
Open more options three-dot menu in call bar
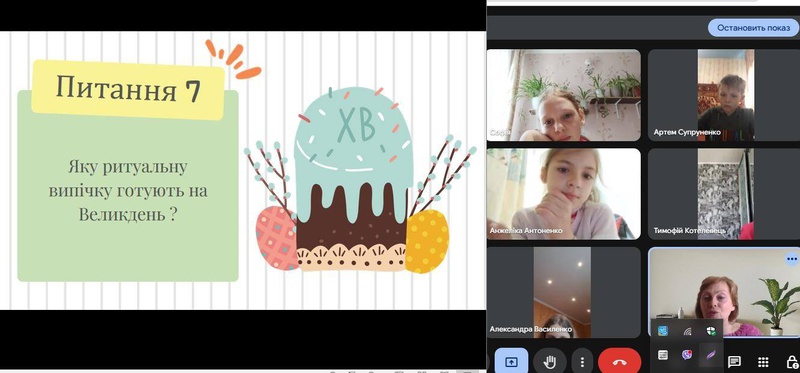pos(582,362)
